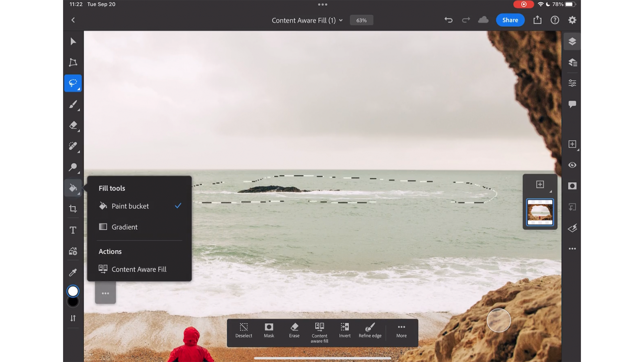Click Refine edge in bottom toolbar

click(x=370, y=329)
